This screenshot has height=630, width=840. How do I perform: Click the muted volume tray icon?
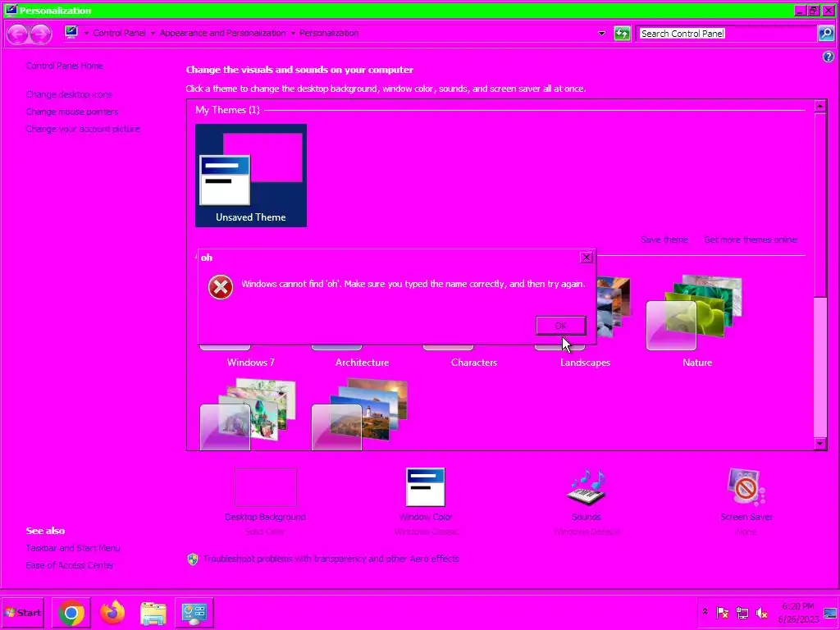point(761,612)
